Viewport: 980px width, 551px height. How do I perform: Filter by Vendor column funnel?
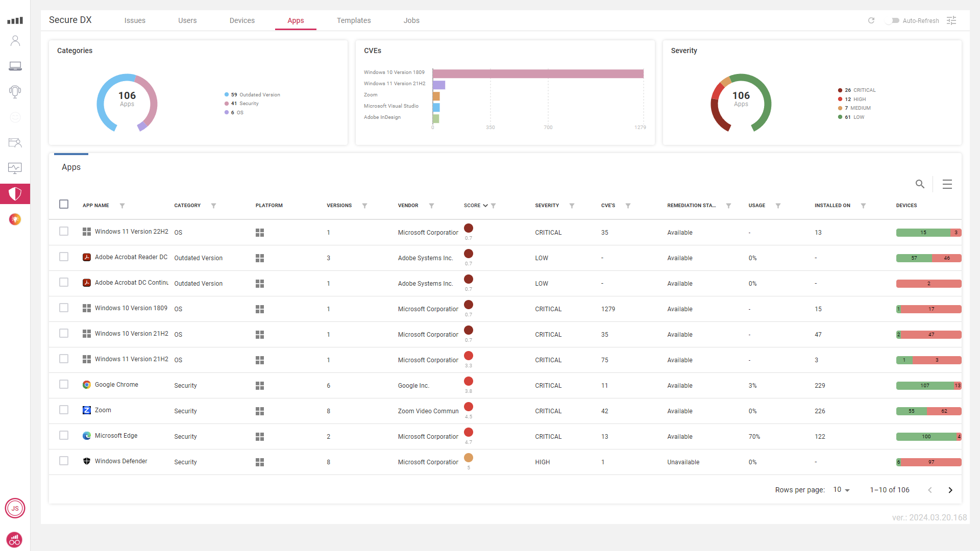[x=431, y=206]
